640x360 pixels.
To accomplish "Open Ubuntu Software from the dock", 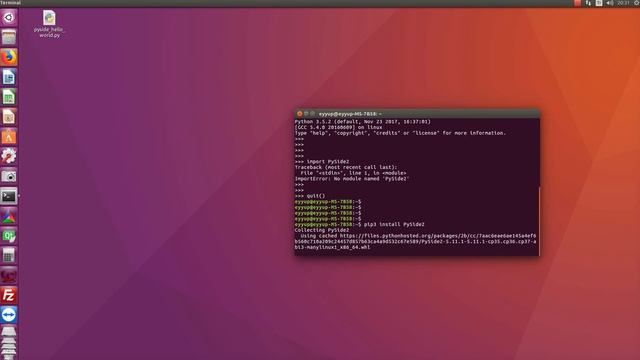I will click(9, 136).
